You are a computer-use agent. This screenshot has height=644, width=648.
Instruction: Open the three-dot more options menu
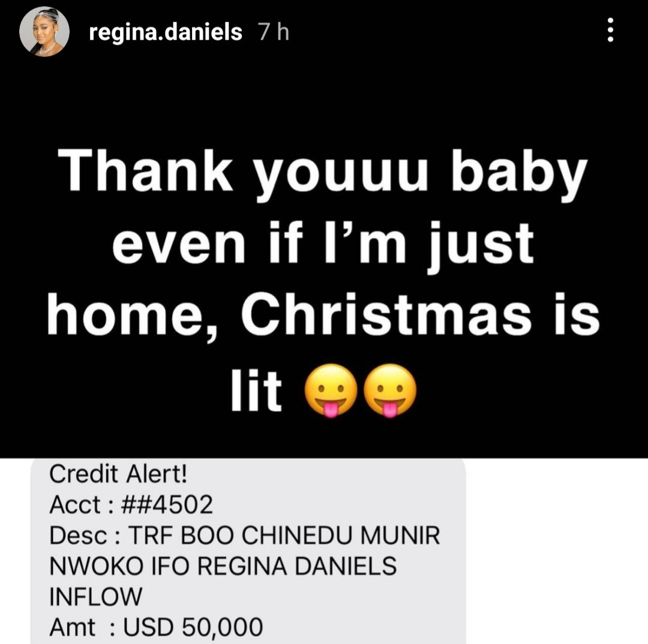pyautogui.click(x=610, y=30)
